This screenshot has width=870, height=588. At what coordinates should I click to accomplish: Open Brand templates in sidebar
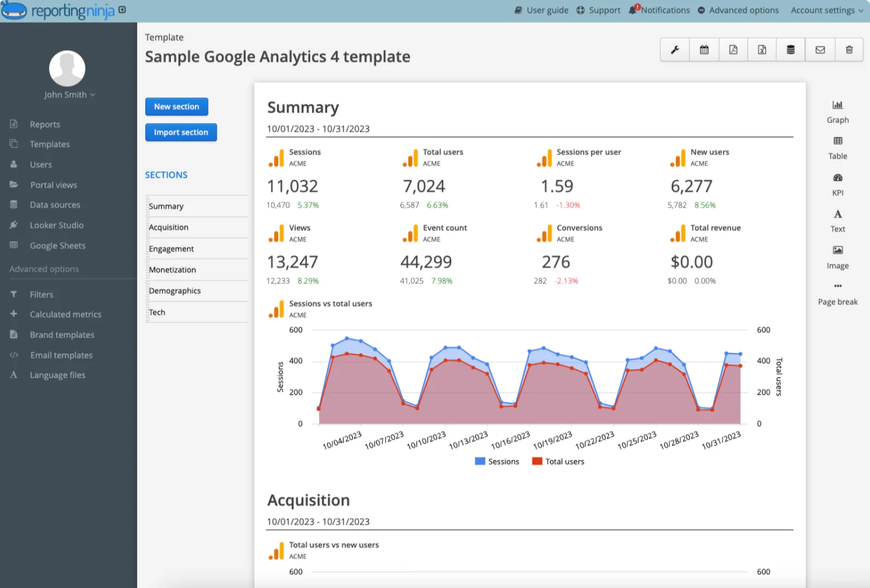[x=62, y=335]
